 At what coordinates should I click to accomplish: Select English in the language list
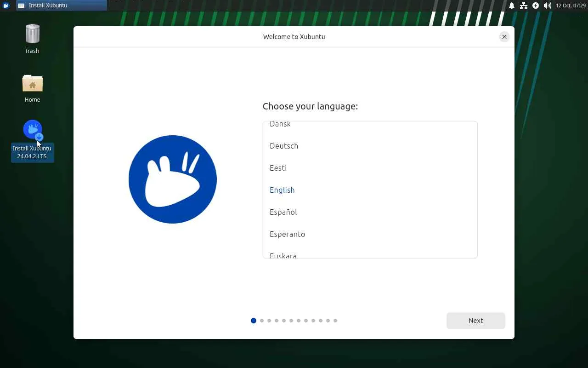point(370,190)
